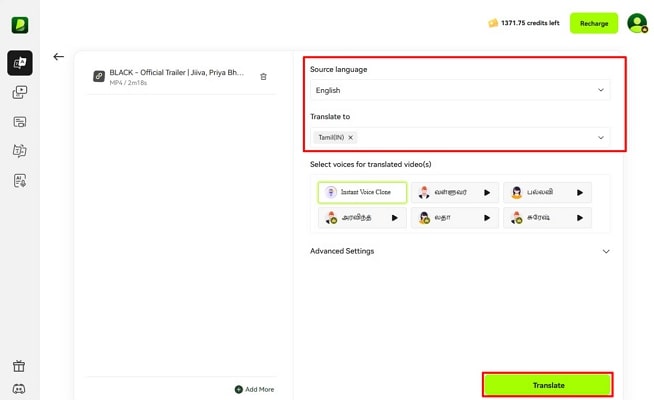The image size is (654, 400).
Task: Click the link icon beside the video title
Action: coord(99,76)
